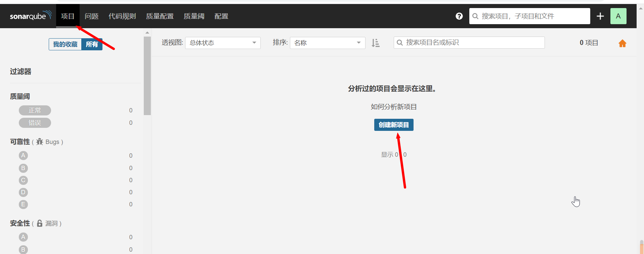The width and height of the screenshot is (644, 254).
Task: Click the plus icon to create new
Action: [x=600, y=16]
